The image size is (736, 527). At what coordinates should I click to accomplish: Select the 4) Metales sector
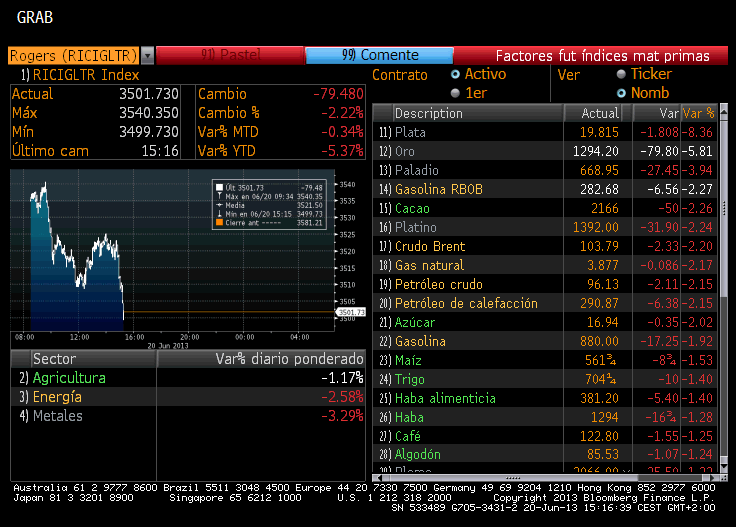(188, 416)
